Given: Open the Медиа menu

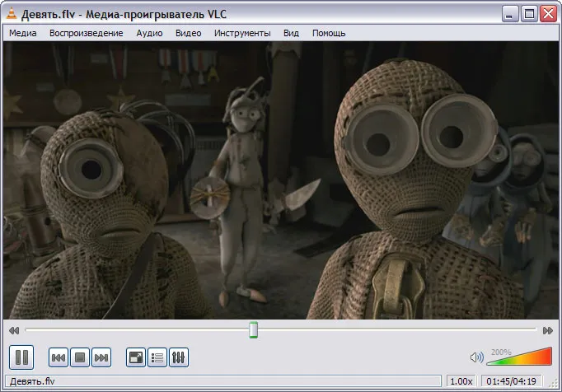Looking at the screenshot, I should [22, 33].
